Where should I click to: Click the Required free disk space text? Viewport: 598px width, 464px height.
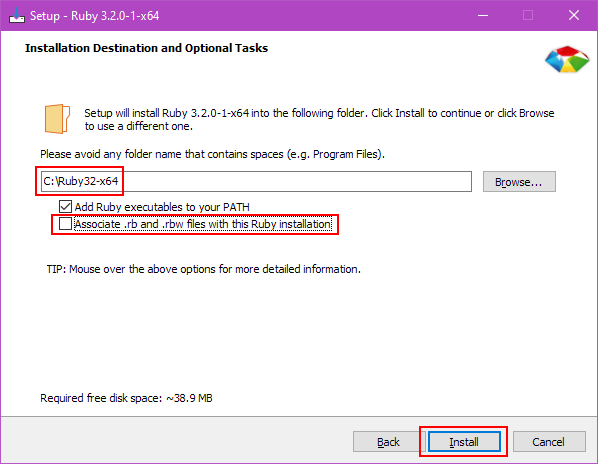point(126,398)
